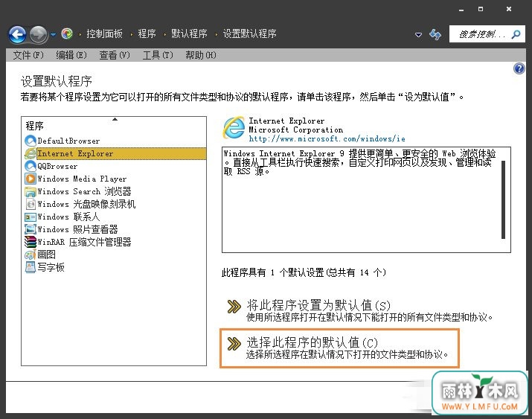This screenshot has height=419, width=532.
Task: Select Windows 光盘映像刻录机 entry
Action: pyautogui.click(x=86, y=204)
